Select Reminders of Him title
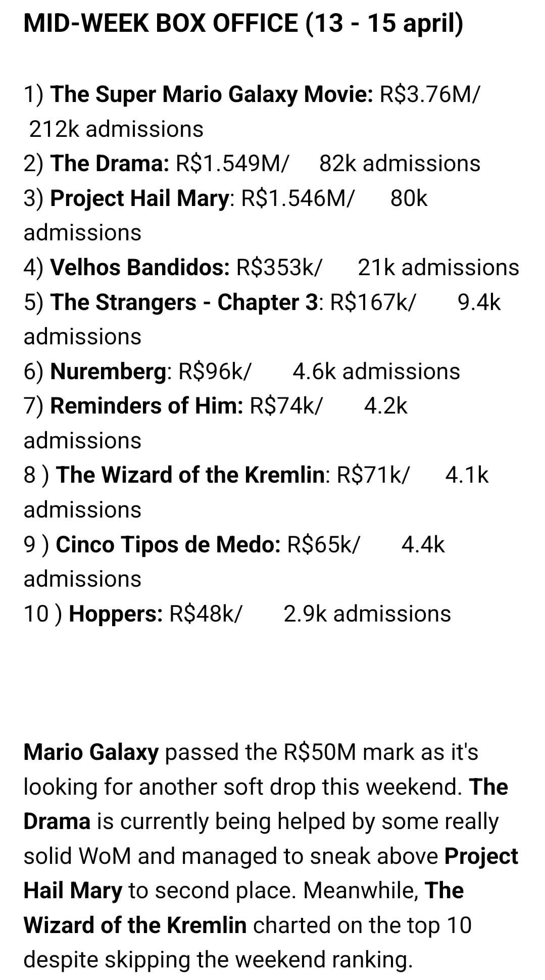 click(x=147, y=406)
